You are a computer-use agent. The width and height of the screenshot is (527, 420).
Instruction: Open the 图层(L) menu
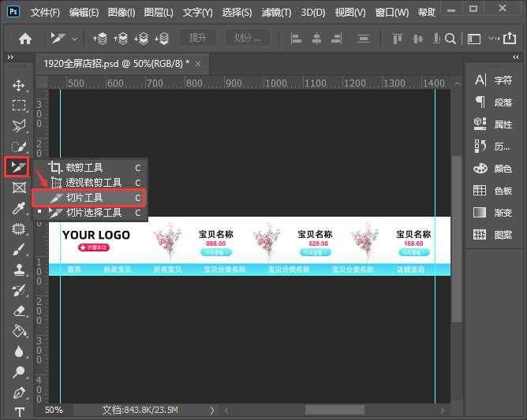point(162,13)
